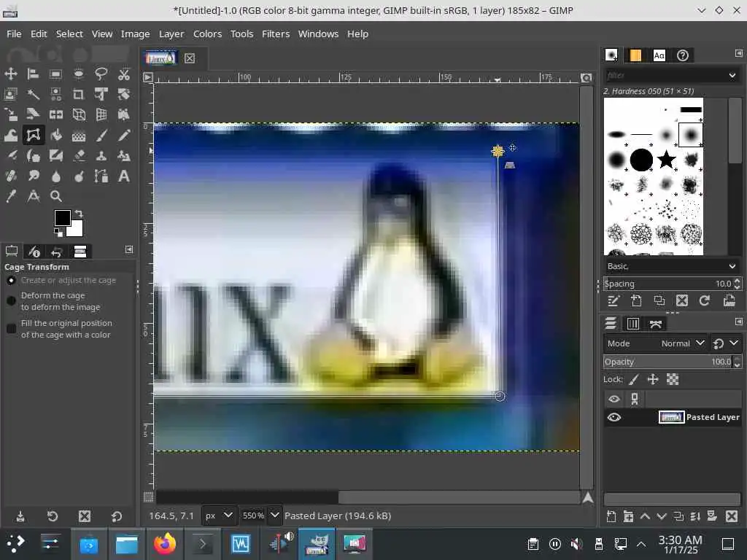Lock pixels brush icon
This screenshot has height=560, width=747.
[x=634, y=379]
